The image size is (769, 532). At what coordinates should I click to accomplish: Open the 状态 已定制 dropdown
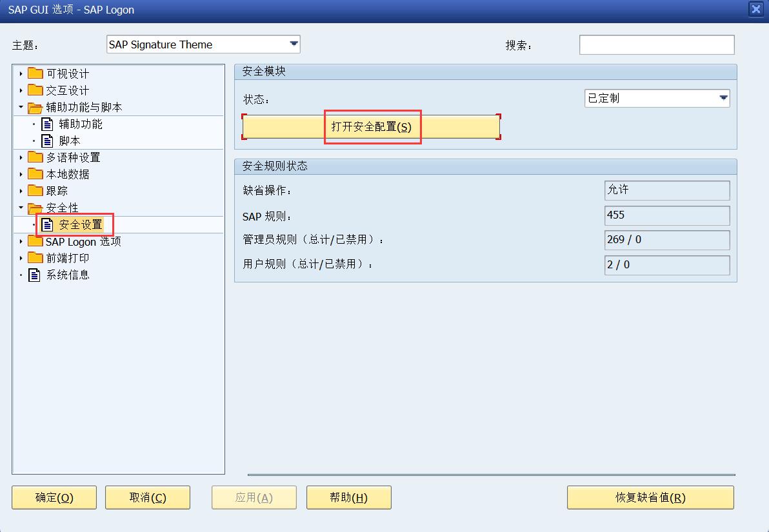click(723, 98)
